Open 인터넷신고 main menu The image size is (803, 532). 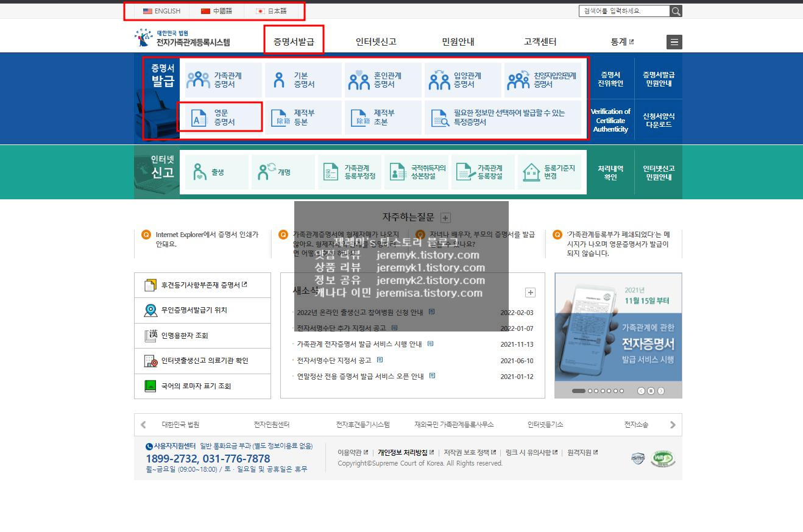tap(376, 41)
